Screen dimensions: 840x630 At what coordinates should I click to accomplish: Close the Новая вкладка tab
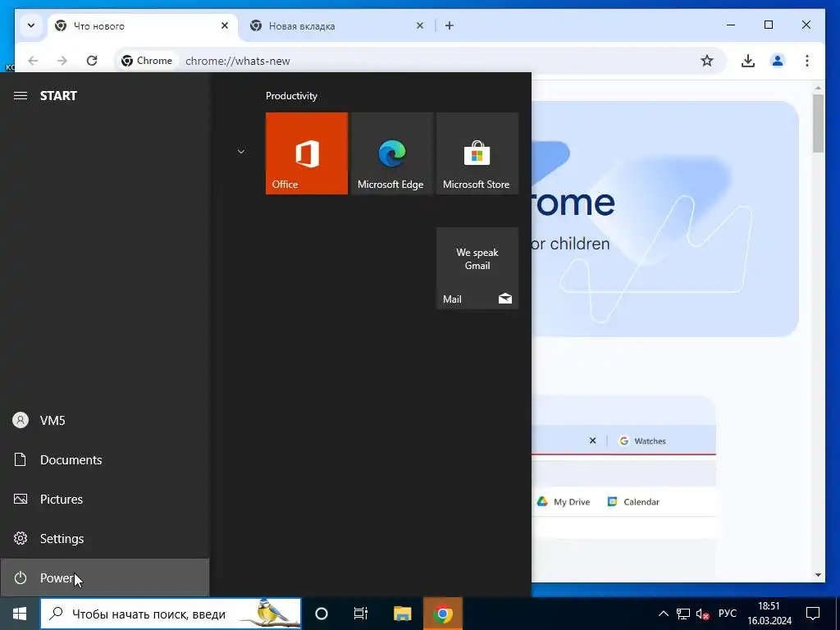pos(420,25)
